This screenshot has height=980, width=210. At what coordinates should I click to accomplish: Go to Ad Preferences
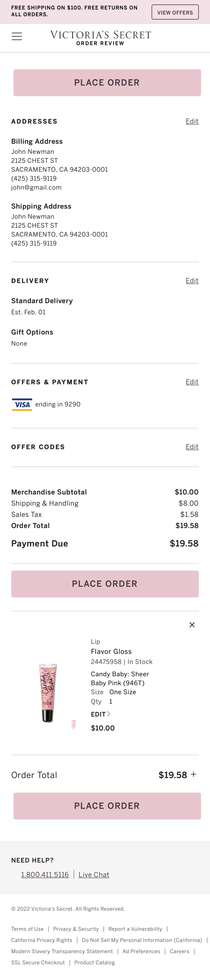(141, 951)
